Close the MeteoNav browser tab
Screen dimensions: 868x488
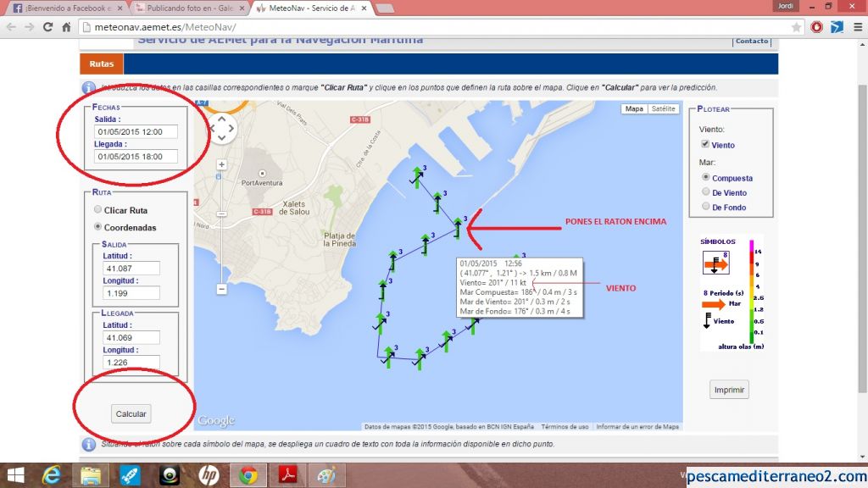pyautogui.click(x=364, y=8)
